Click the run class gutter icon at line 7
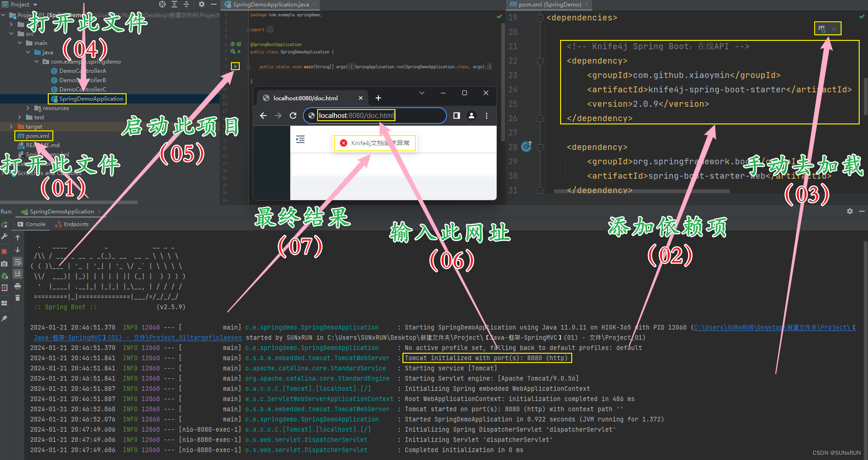Viewport: 868px width, 460px height. coord(239,52)
